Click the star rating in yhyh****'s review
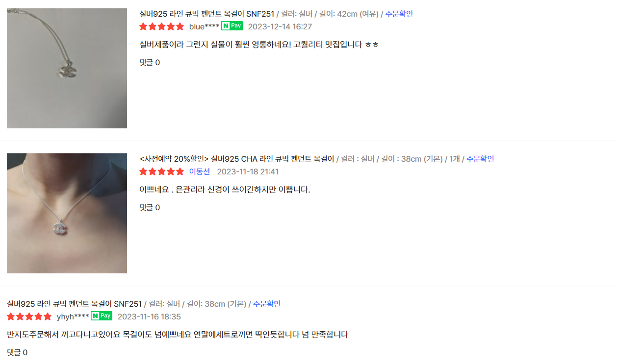Image resolution: width=617 pixels, height=364 pixels. click(29, 316)
